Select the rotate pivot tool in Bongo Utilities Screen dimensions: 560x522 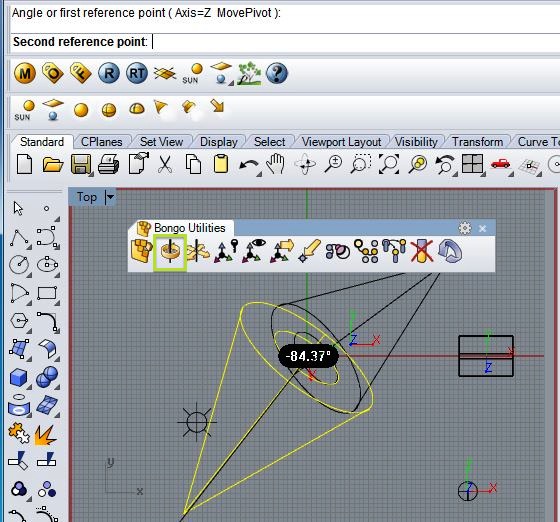tap(170, 252)
